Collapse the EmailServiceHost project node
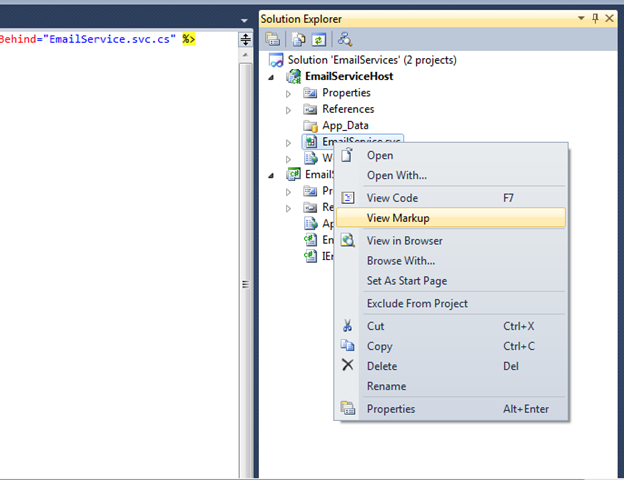The image size is (624, 480). coord(271,77)
